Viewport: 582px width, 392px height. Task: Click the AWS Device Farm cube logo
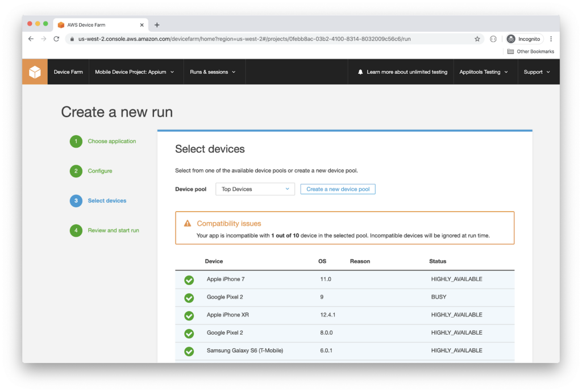(x=35, y=72)
